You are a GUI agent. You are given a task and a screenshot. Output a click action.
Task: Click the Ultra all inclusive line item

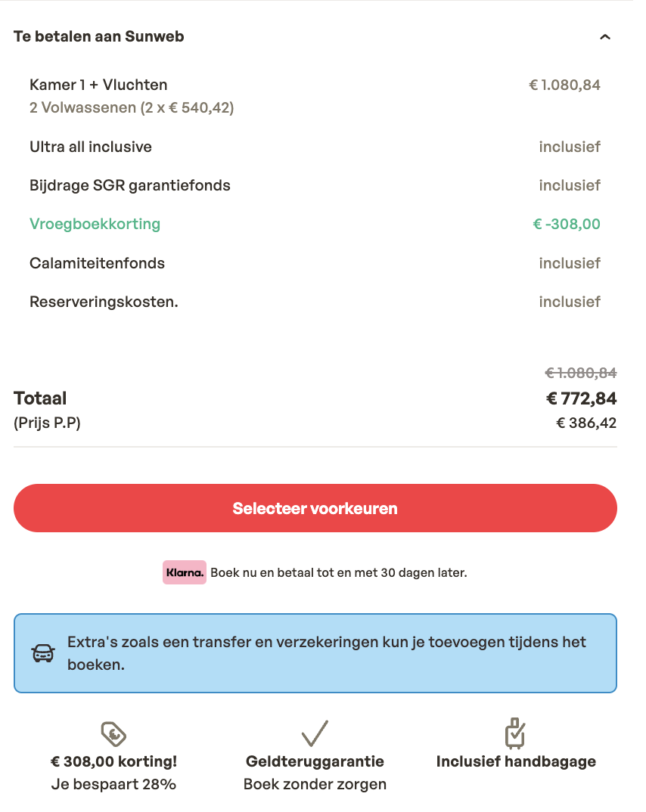pos(91,147)
